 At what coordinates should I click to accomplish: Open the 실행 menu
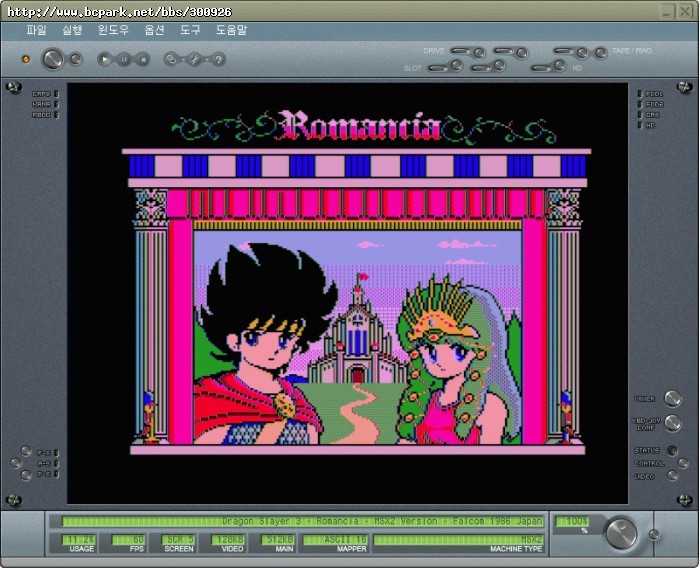click(x=72, y=30)
